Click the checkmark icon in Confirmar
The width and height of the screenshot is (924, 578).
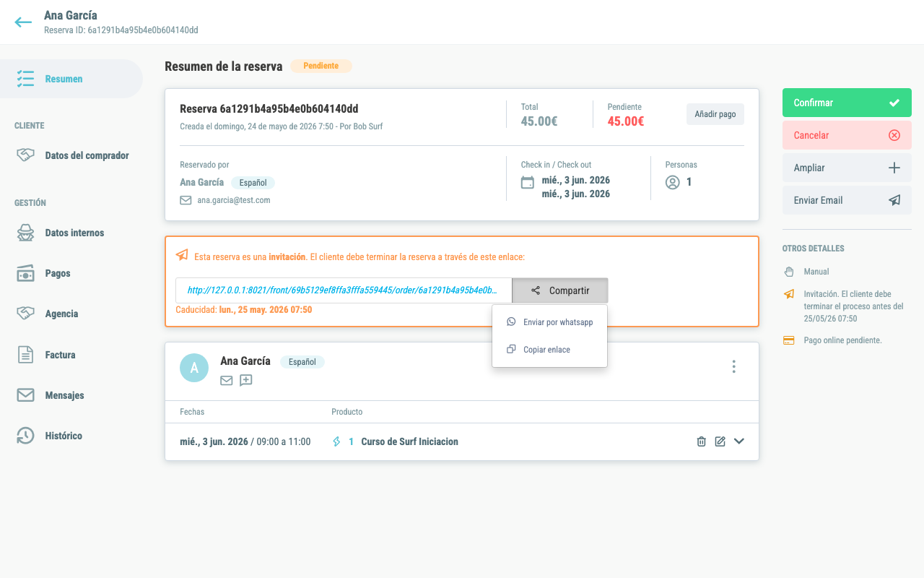tap(894, 103)
